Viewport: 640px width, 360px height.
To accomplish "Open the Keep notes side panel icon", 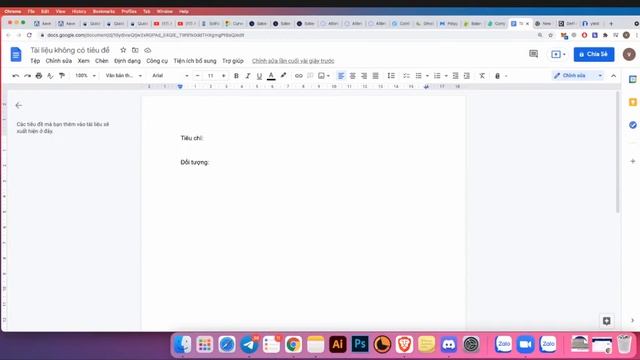I will (633, 102).
